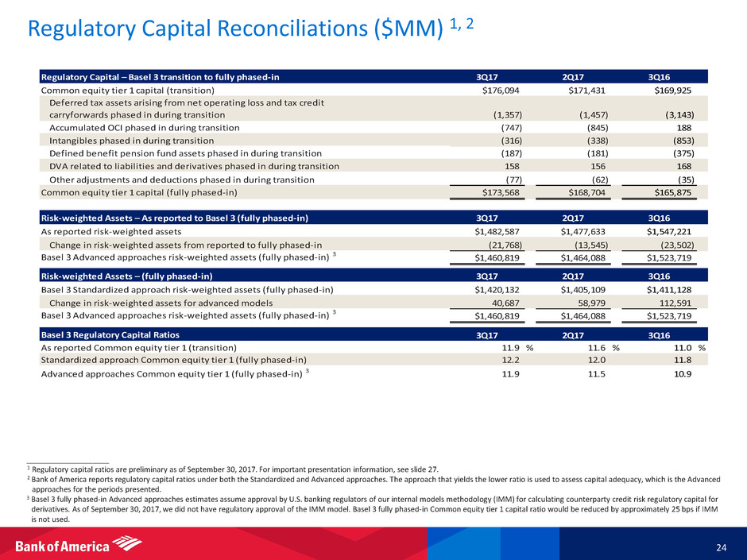Click the Risk-weighted Assets As reported header label

(175, 217)
